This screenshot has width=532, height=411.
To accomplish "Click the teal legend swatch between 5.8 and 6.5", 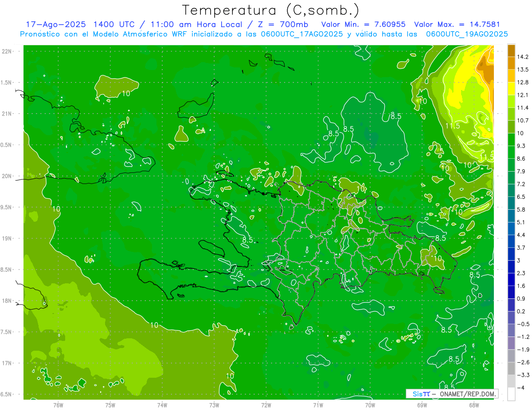I will [x=511, y=203].
